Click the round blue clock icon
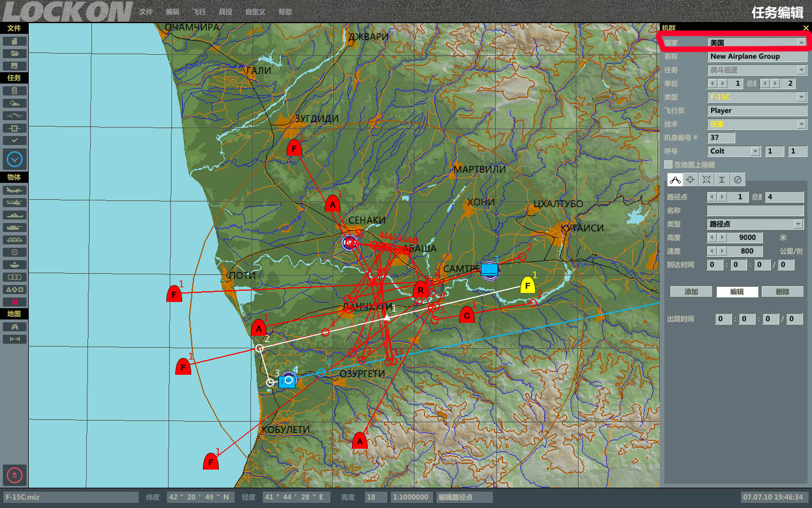Viewport: 812px width, 508px height. (x=15, y=160)
